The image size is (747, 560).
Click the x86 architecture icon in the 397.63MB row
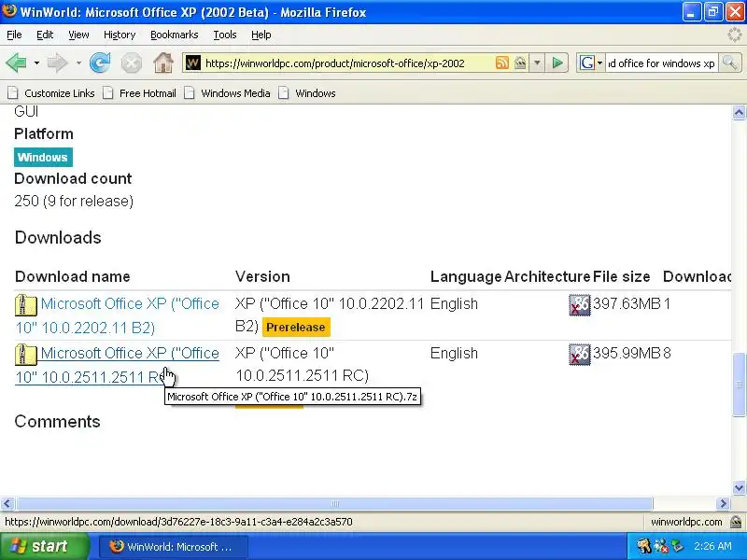pos(579,305)
